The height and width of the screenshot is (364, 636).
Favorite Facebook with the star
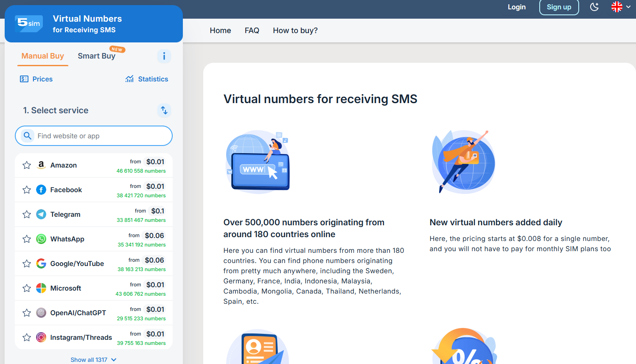point(27,190)
